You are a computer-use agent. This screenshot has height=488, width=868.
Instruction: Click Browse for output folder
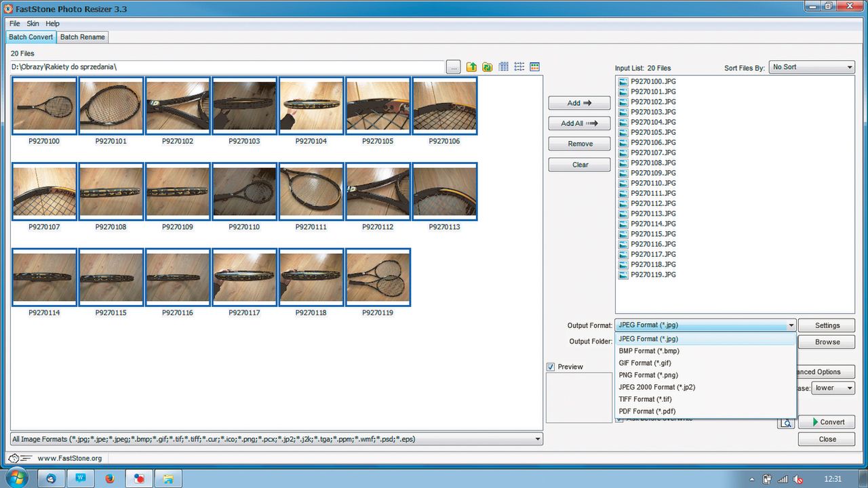pos(827,342)
